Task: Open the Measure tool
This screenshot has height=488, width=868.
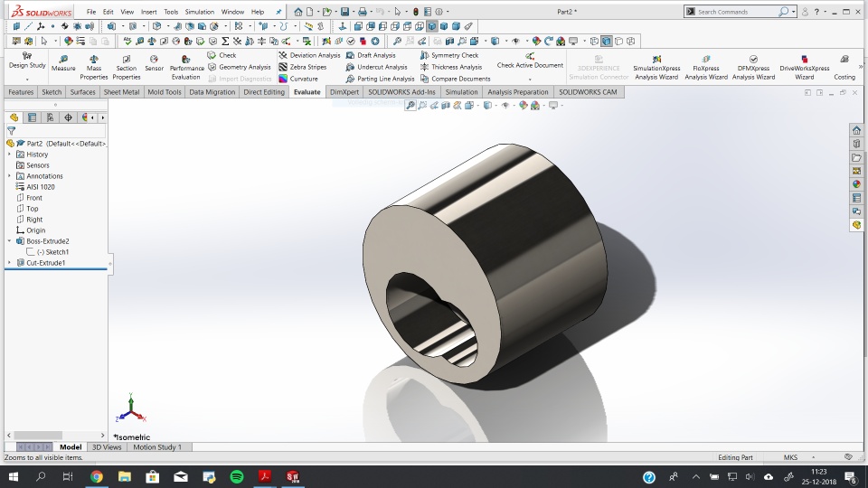Action: 63,63
